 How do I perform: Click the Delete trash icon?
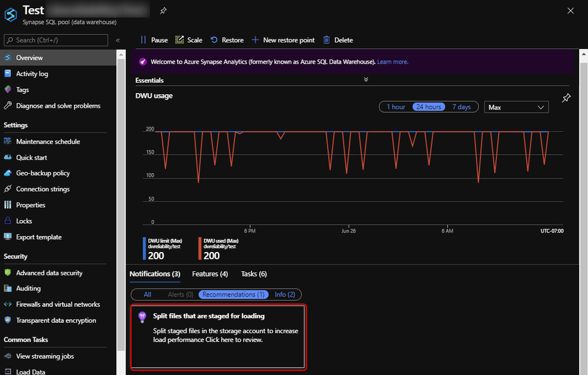tap(327, 40)
